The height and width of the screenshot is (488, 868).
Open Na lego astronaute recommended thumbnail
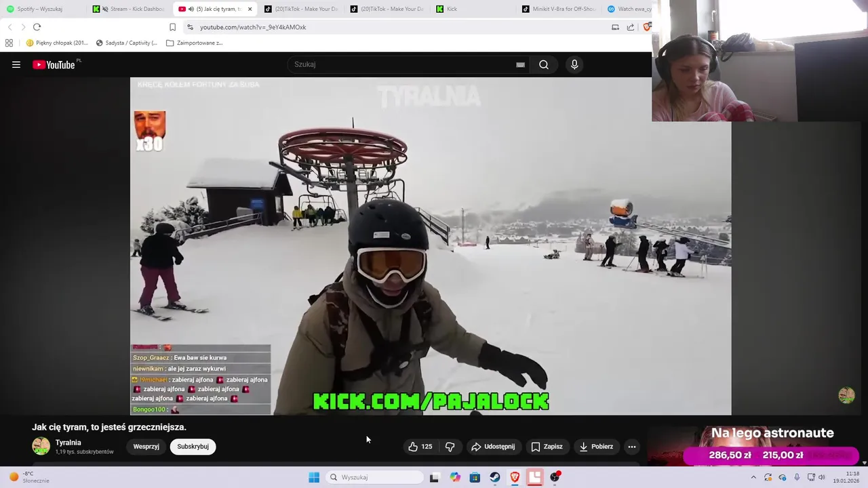(x=755, y=446)
